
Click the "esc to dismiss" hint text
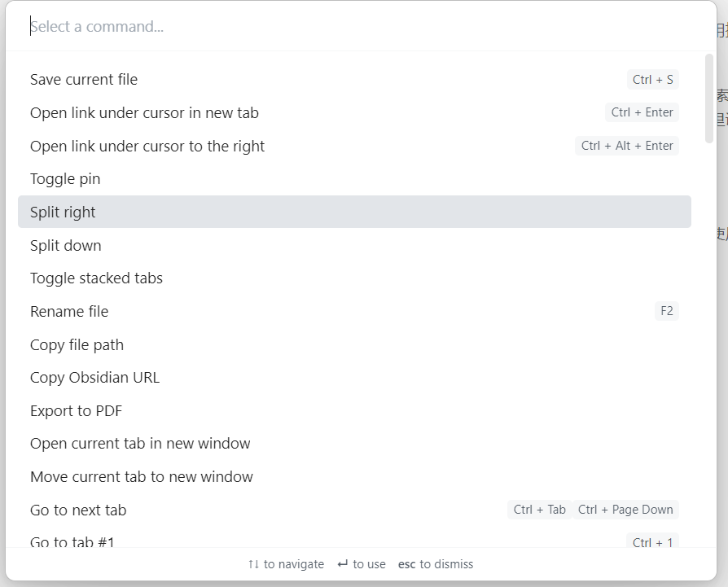(x=436, y=563)
